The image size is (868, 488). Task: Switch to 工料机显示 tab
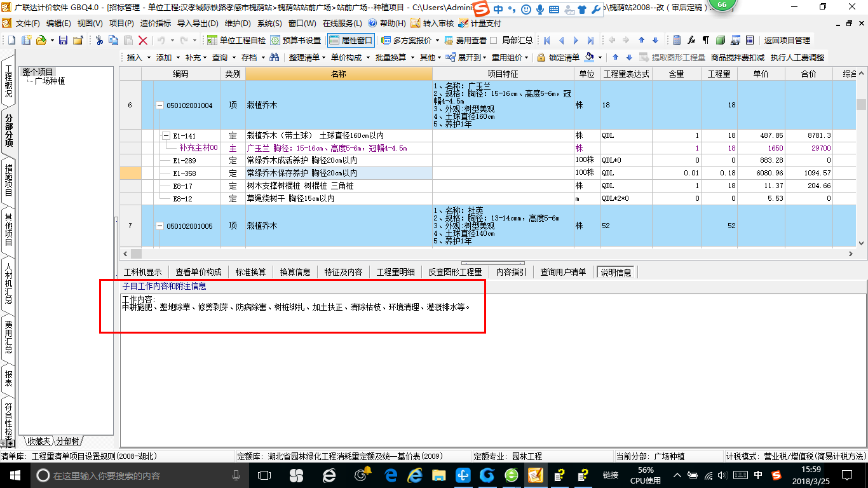coord(143,272)
